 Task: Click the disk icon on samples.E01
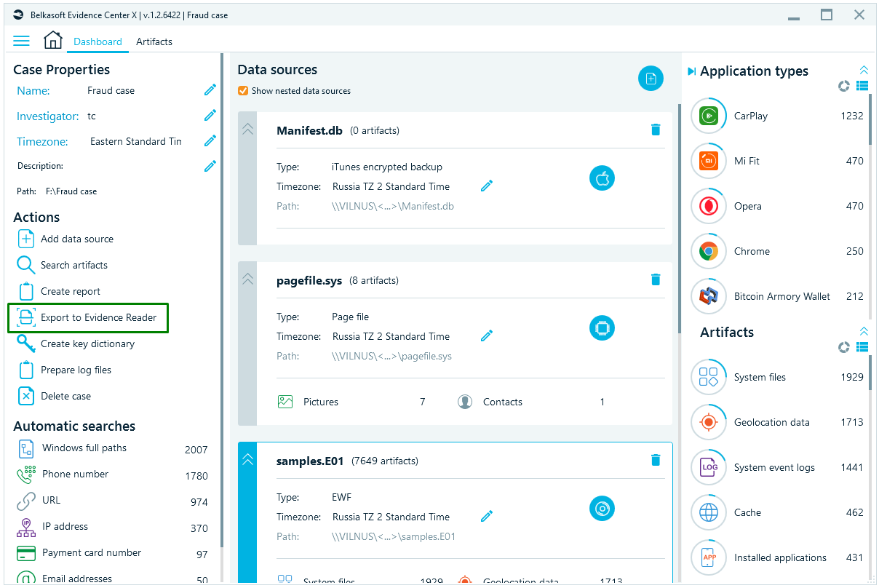[602, 508]
